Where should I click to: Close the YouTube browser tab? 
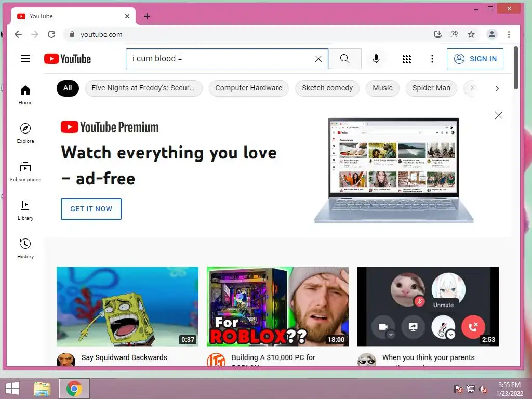(127, 16)
